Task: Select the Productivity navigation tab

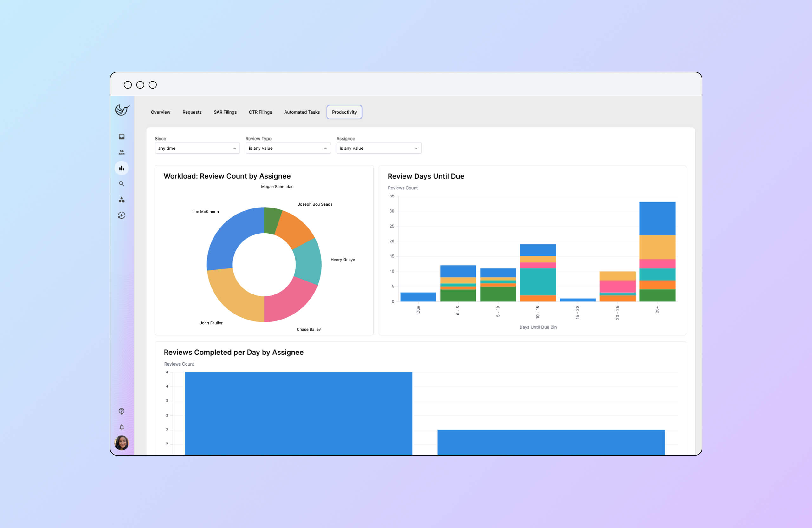Action: click(x=344, y=112)
